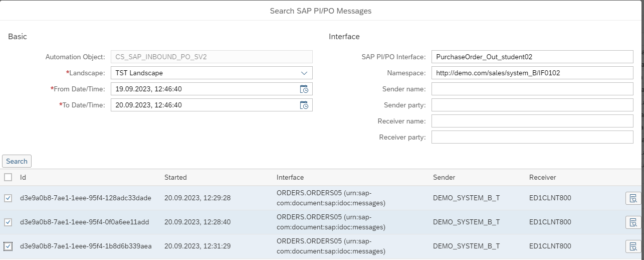The height and width of the screenshot is (260, 644).
Task: Click ED1CLNT800 receiver in 12:28:40 row
Action: tap(550, 222)
